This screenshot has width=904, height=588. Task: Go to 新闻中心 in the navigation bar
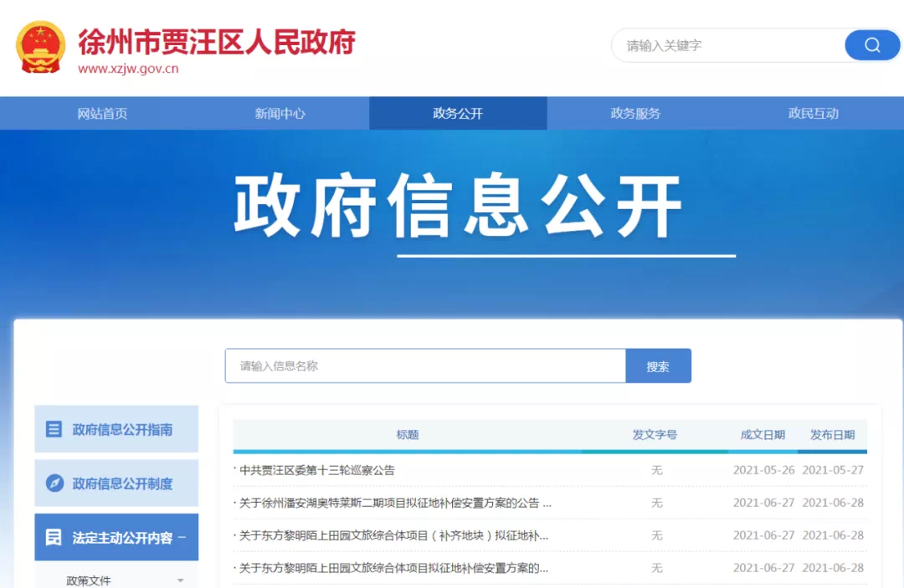280,114
